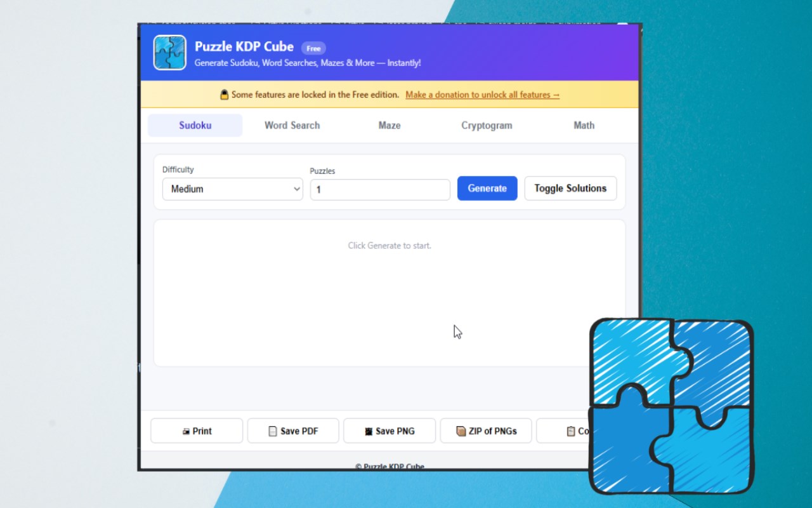Click the Save PNG button

[x=390, y=431]
